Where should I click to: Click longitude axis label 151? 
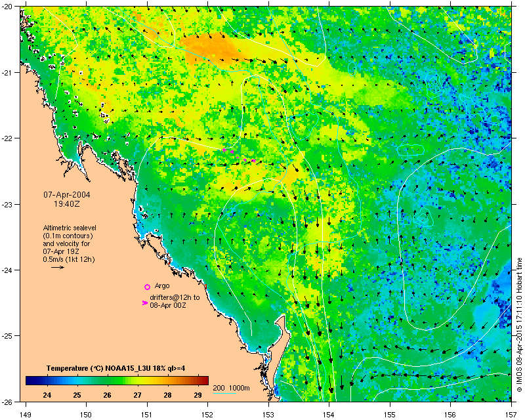point(147,414)
